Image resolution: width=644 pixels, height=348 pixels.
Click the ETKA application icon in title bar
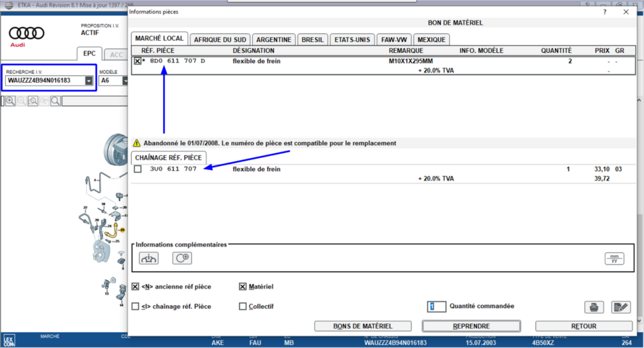[9, 5]
